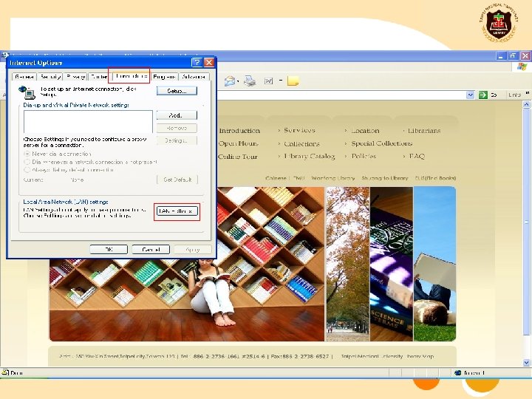The image size is (532, 399).
Task: Click the Taipei Medical University Library Map link
Action: [387, 356]
